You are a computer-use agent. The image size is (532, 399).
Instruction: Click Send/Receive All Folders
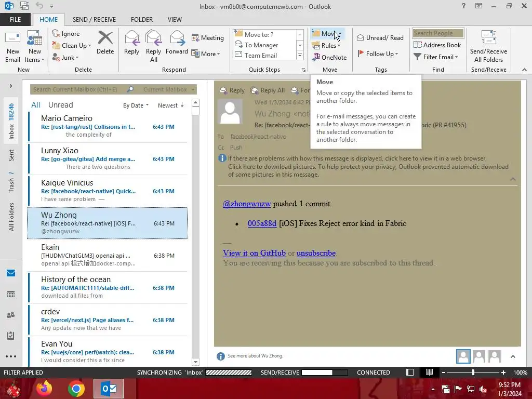coord(488,47)
